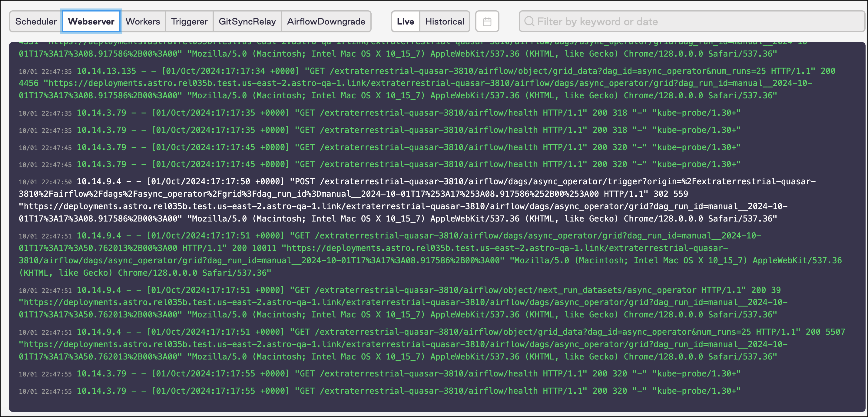Viewport: 868px width, 417px height.
Task: Select the AirflowDowngrade tab
Action: [x=326, y=21]
